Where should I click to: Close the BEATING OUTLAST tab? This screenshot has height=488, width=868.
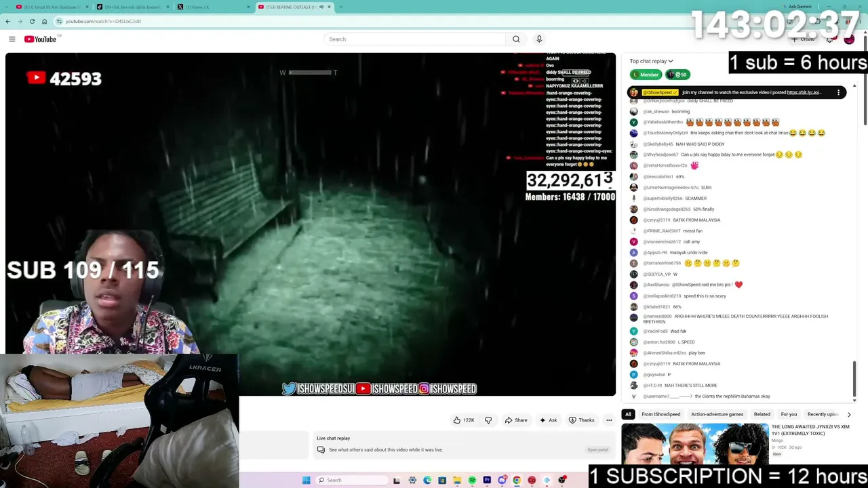pyautogui.click(x=330, y=7)
